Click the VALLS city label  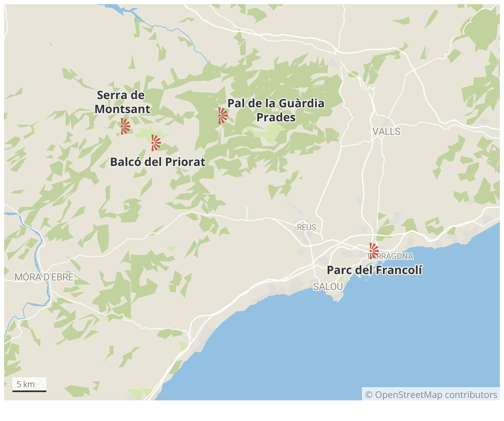click(386, 131)
